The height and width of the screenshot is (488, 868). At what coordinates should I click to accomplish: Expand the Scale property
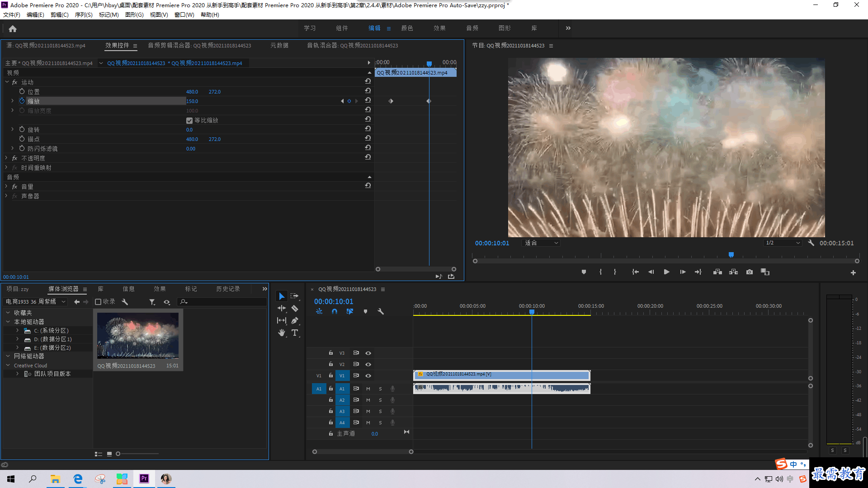tap(13, 101)
